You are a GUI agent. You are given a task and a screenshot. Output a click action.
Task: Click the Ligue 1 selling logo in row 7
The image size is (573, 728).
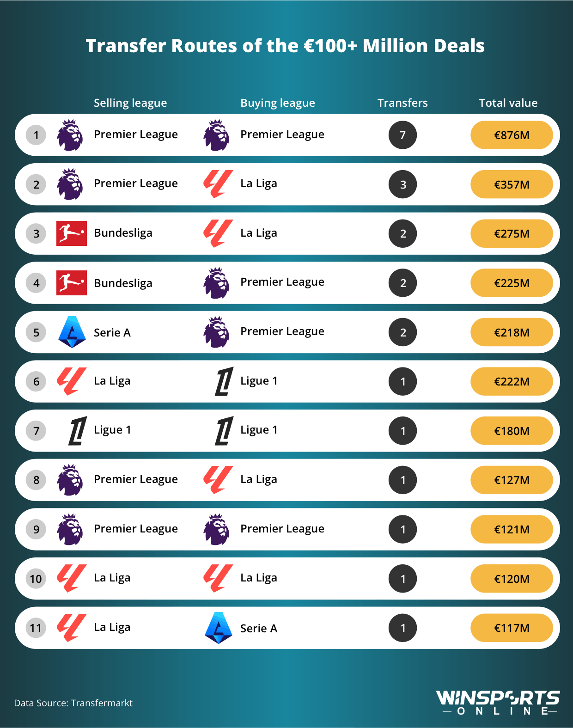click(78, 431)
